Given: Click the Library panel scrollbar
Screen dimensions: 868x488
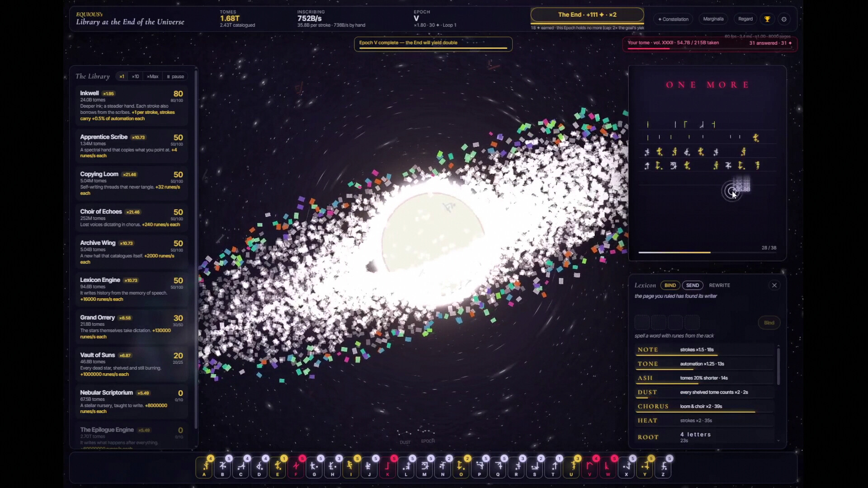Looking at the screenshot, I should click(x=196, y=249).
